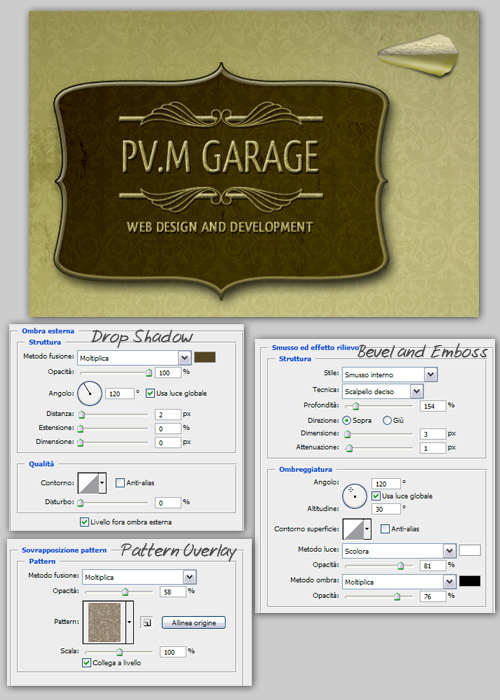Toggle Livello fora ombra esterna checkbox

point(84,522)
